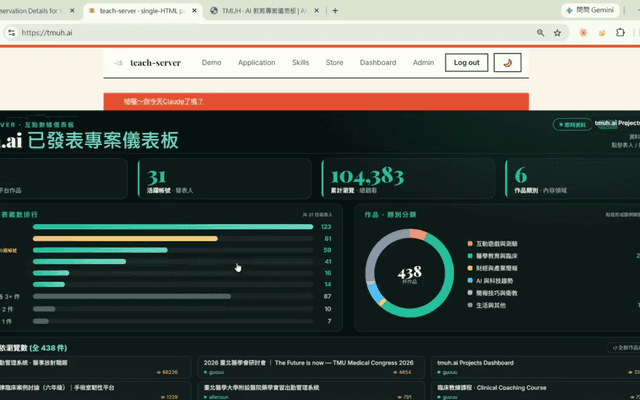Image resolution: width=640 pixels, height=400 pixels.
Task: Click the light gray square legend swatch
Action: tap(470, 293)
